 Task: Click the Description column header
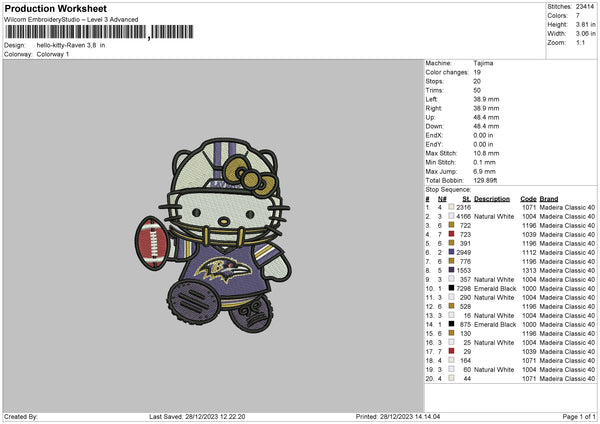point(492,199)
